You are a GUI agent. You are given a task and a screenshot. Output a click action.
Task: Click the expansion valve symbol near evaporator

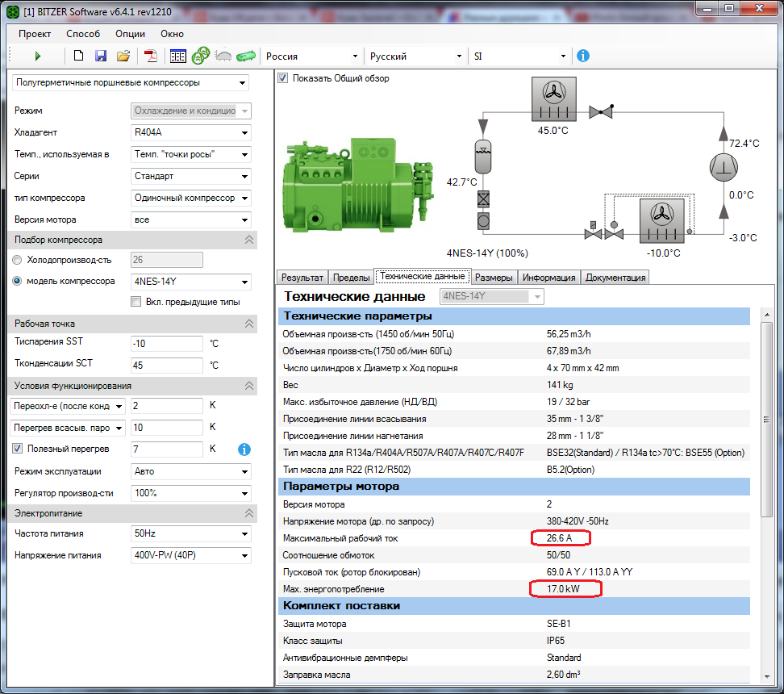[615, 231]
